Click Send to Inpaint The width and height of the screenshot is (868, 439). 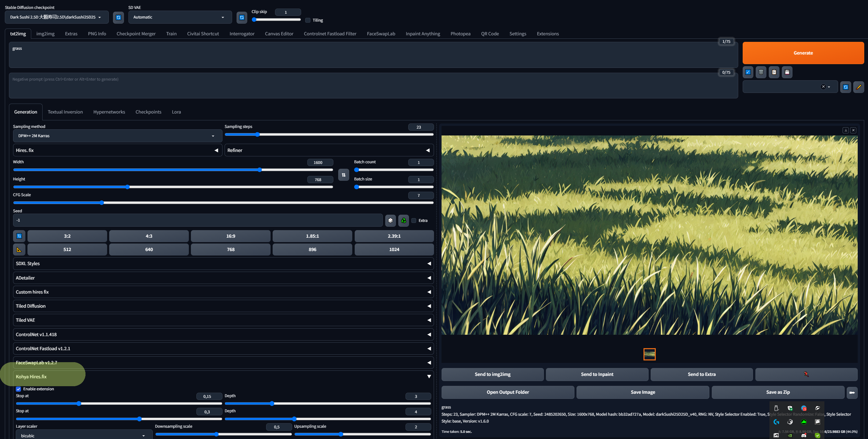click(x=597, y=374)
